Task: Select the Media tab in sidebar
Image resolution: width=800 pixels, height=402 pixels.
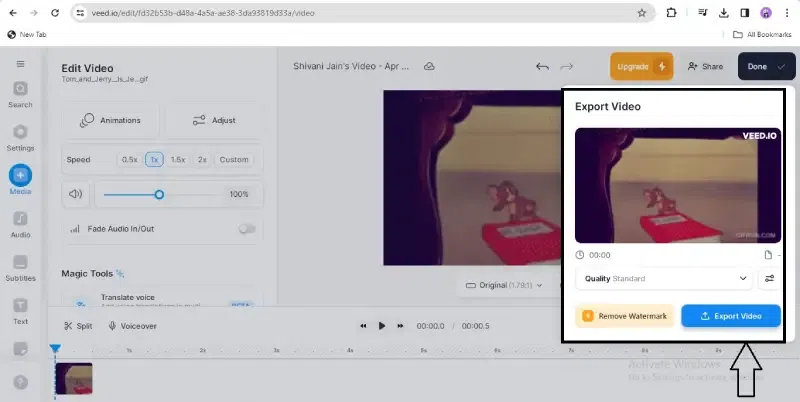Action: point(20,180)
